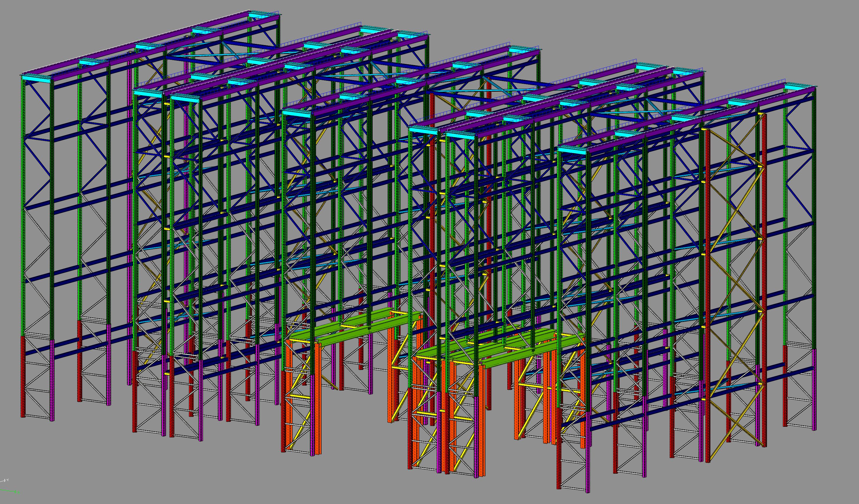Click the green axis arrow in the corner
Image resolution: width=859 pixels, height=504 pixels.
(9, 491)
